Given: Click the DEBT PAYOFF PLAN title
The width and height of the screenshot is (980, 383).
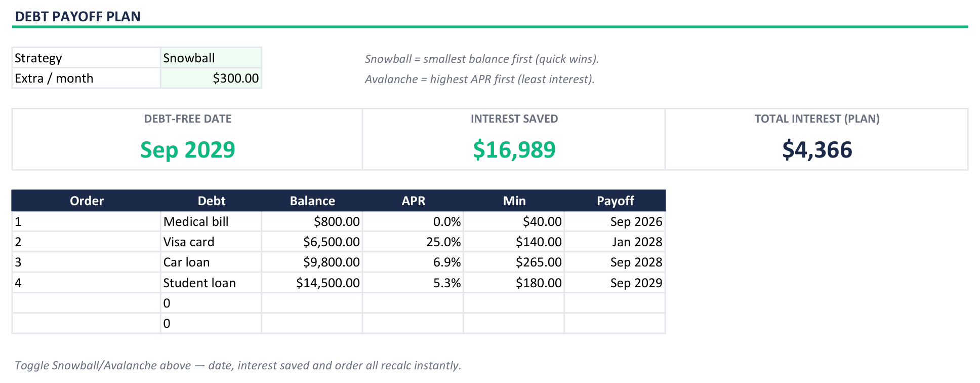Looking at the screenshot, I should point(78,16).
